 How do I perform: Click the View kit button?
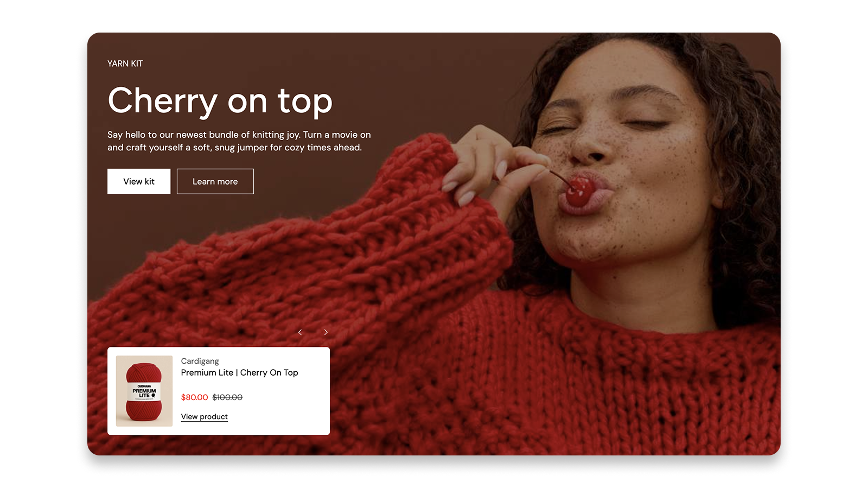click(x=139, y=181)
